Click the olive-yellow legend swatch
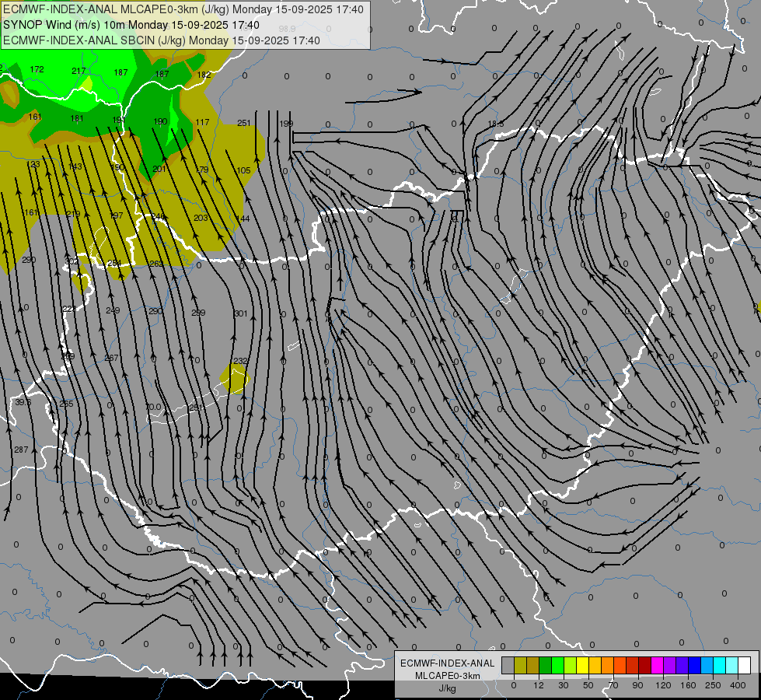This screenshot has width=761, height=700. 521,666
